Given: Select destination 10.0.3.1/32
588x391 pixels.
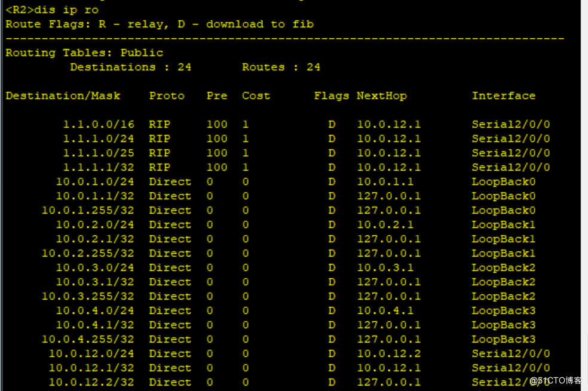Looking at the screenshot, I should point(95,282).
